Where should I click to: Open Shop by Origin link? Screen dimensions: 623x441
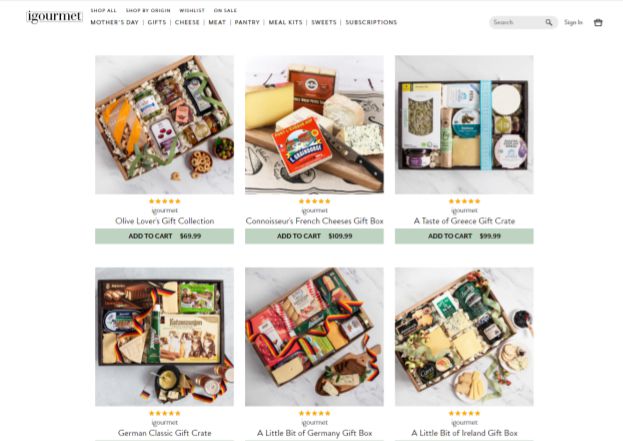[x=148, y=10]
